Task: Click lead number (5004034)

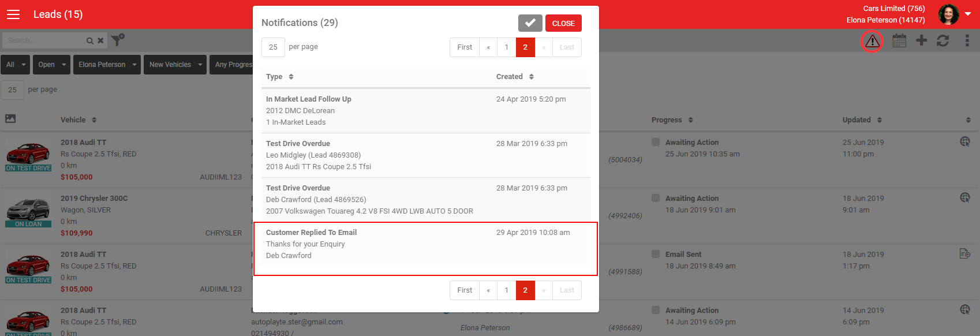Action: [625, 160]
